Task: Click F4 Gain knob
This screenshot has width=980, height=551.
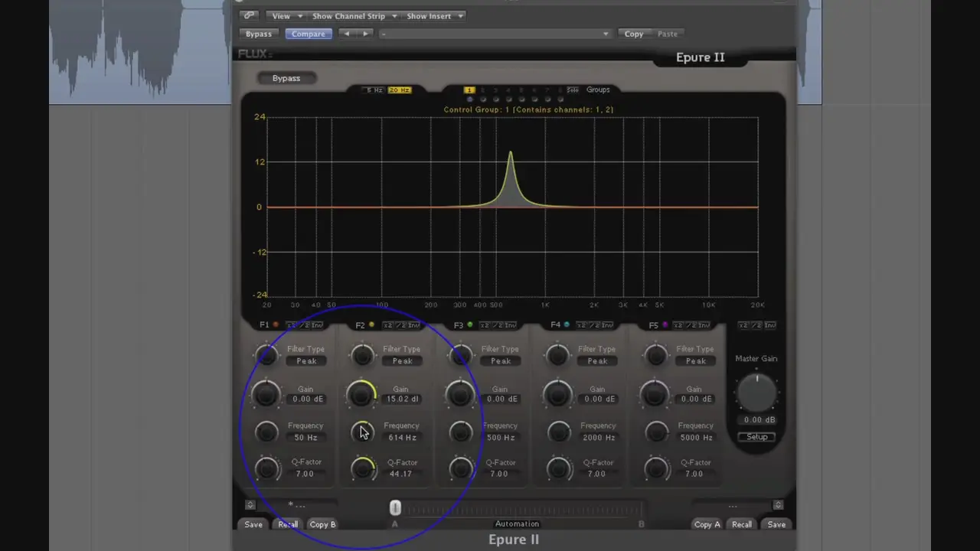Action: click(x=557, y=394)
